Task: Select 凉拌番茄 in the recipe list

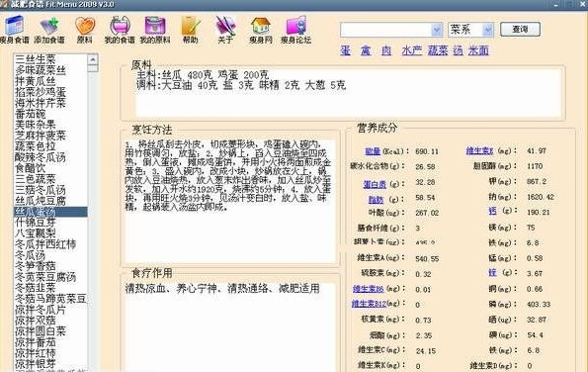Action: 50,342
